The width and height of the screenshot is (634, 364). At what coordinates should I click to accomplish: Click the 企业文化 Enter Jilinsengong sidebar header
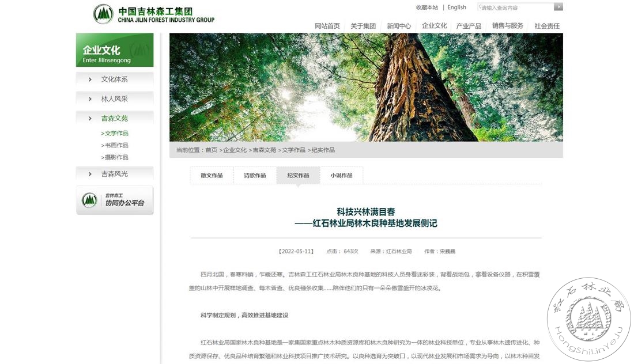115,50
